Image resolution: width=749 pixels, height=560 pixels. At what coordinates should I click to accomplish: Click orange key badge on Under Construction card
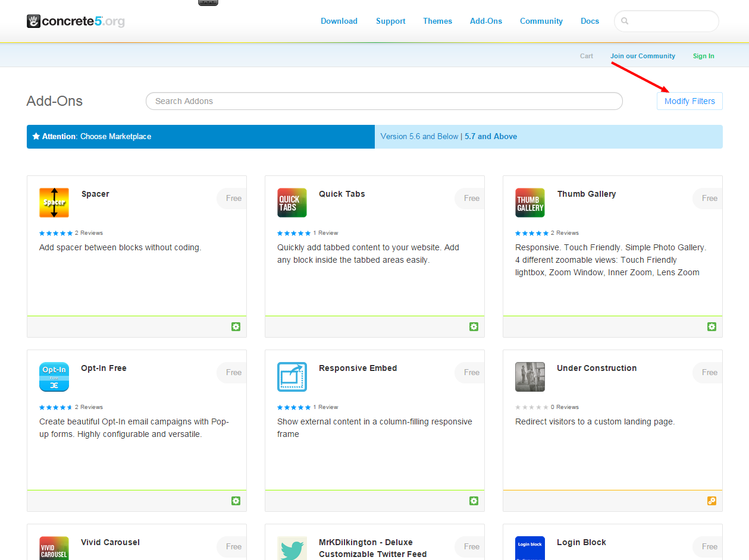712,501
